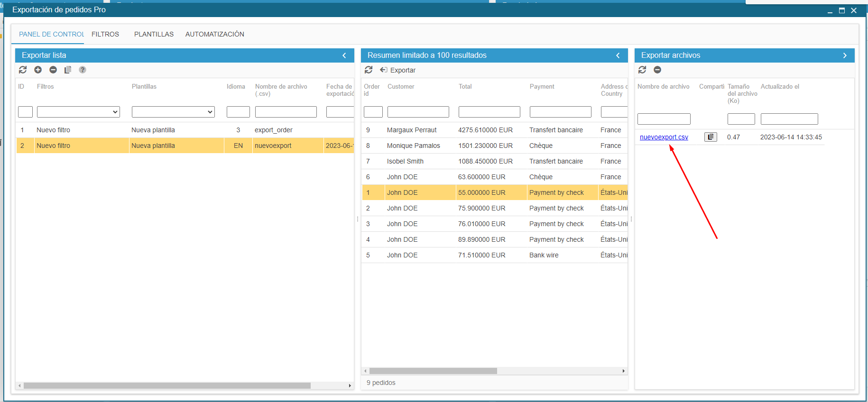
Task: Download the nuevoexport.csv file link
Action: coord(664,137)
